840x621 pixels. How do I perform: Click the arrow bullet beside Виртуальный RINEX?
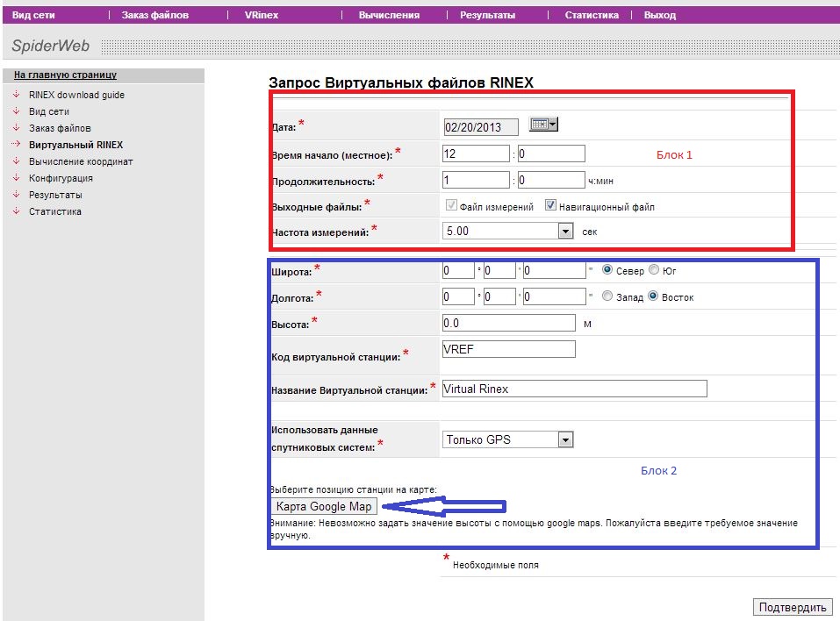tap(16, 144)
